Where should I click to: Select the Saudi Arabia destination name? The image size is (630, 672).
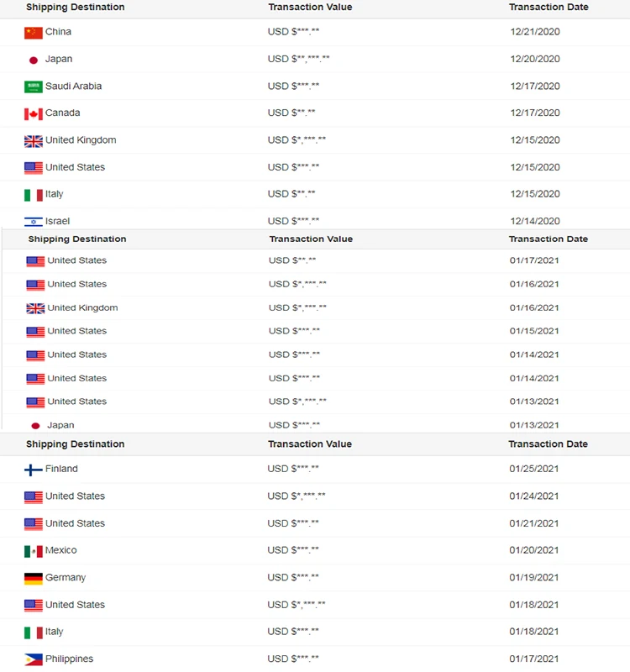click(x=74, y=87)
